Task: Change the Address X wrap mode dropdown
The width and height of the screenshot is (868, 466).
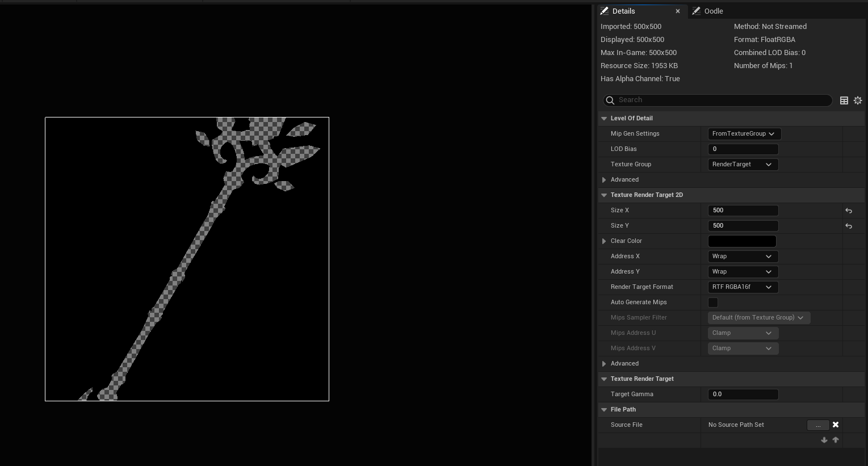Action: [743, 257]
